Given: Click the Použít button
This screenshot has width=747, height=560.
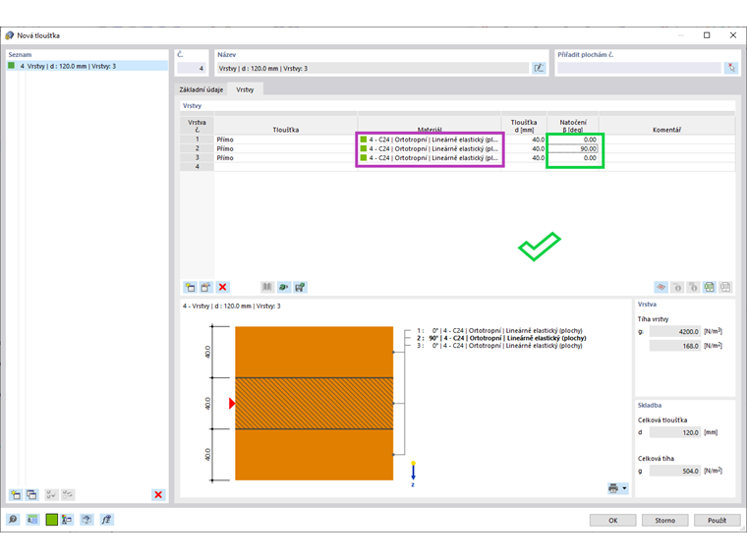Looking at the screenshot, I should click(717, 521).
